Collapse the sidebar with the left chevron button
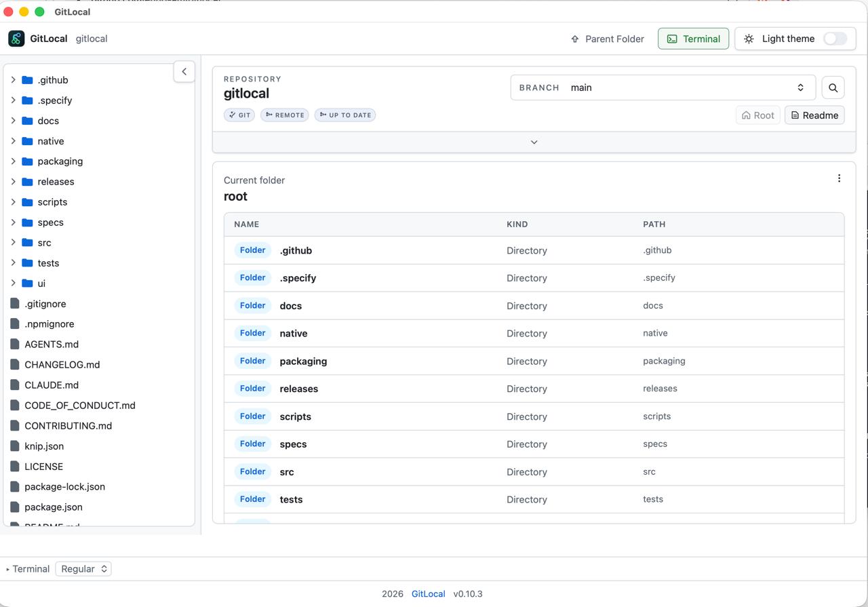Screen dimensions: 868x607 (x=184, y=71)
